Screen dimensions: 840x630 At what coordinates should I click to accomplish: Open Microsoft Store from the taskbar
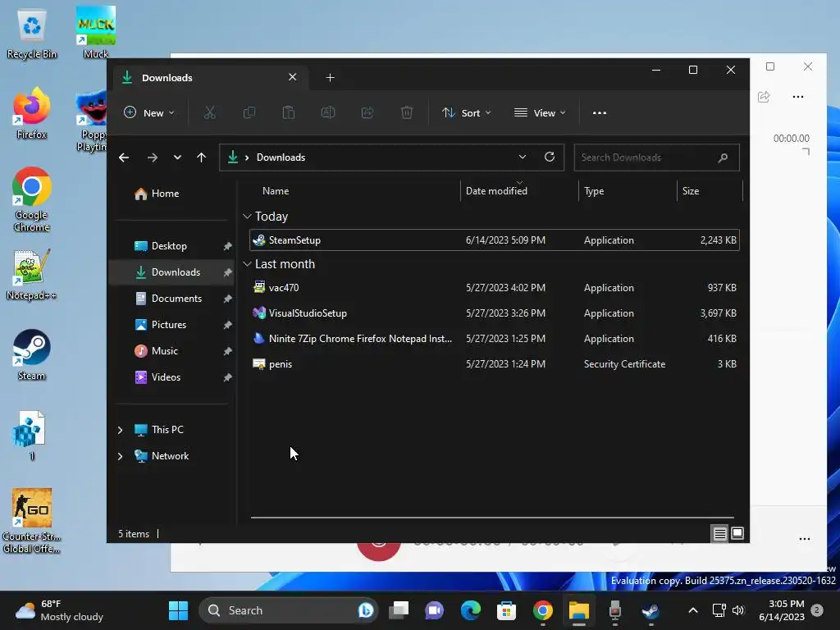point(506,610)
